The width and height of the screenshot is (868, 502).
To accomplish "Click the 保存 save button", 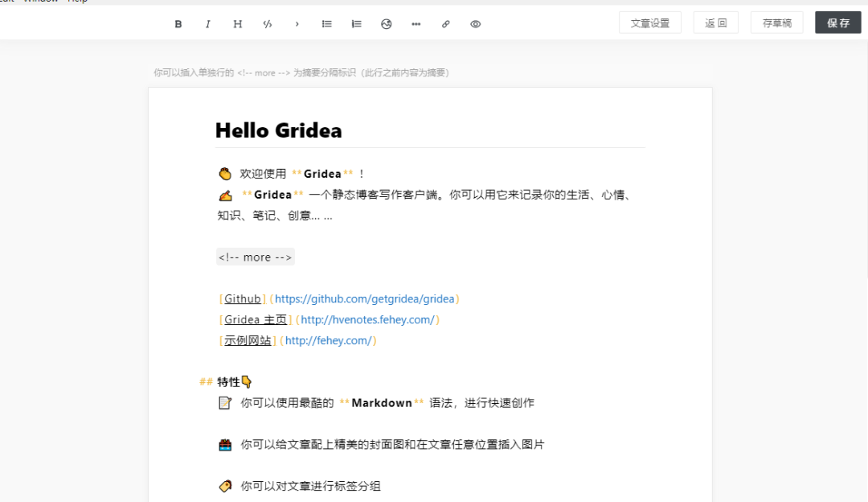I will click(838, 23).
